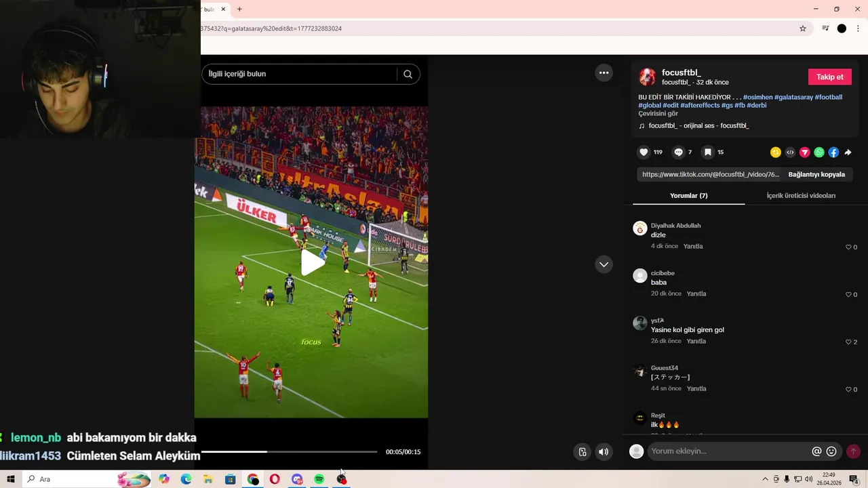Open Spotify from the taskbar
The image size is (868, 488).
319,479
